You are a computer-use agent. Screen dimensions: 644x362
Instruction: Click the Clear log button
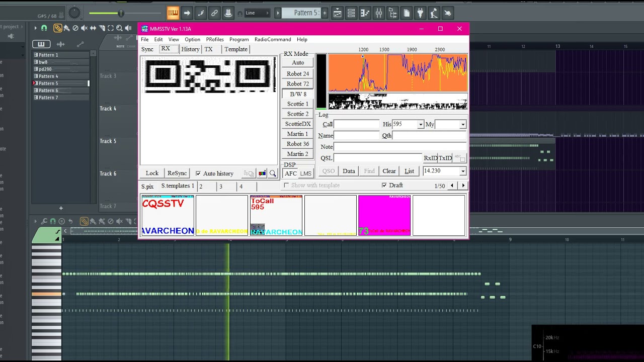(389, 171)
